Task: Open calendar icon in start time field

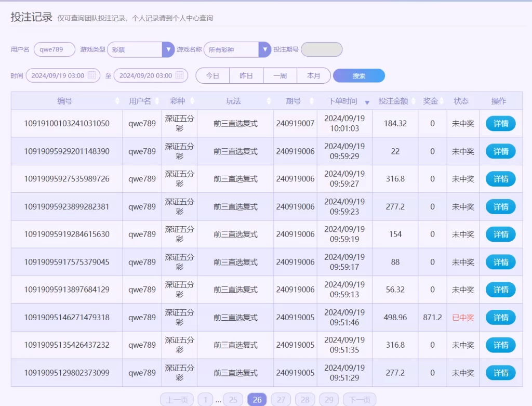Action: point(91,75)
